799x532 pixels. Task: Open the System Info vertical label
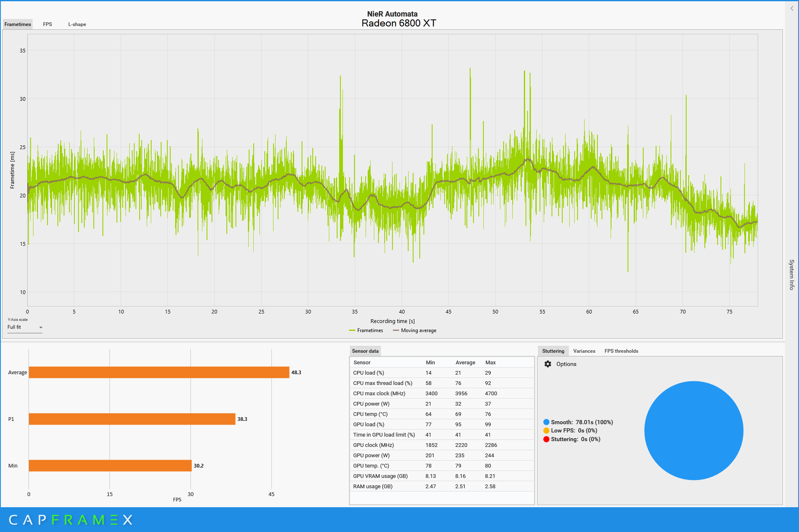pos(792,275)
